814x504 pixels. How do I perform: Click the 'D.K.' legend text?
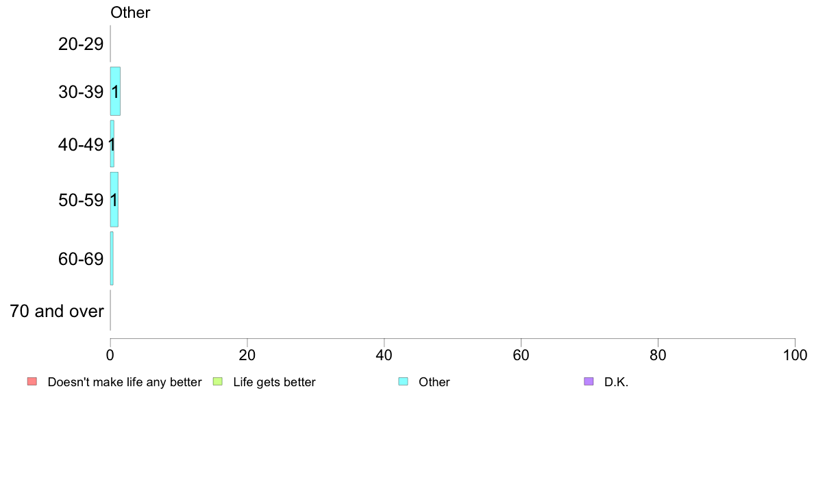(616, 382)
